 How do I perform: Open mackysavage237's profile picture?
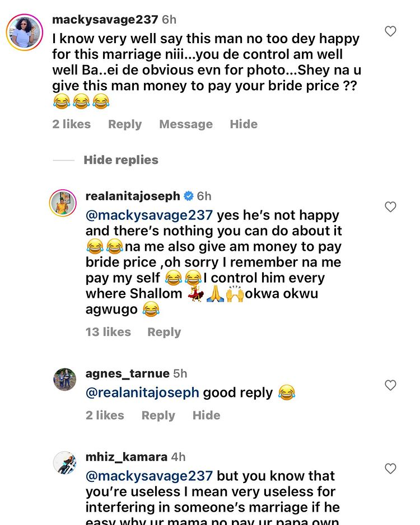pyautogui.click(x=25, y=32)
